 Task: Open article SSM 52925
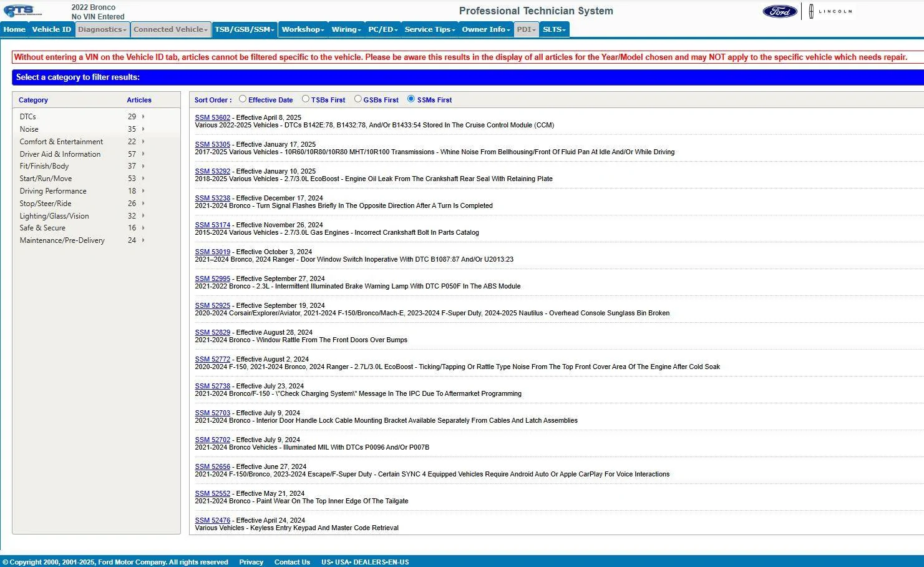(213, 305)
